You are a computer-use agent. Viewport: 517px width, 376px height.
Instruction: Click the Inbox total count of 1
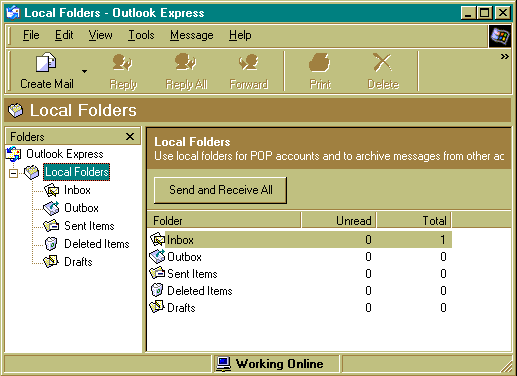coord(443,240)
